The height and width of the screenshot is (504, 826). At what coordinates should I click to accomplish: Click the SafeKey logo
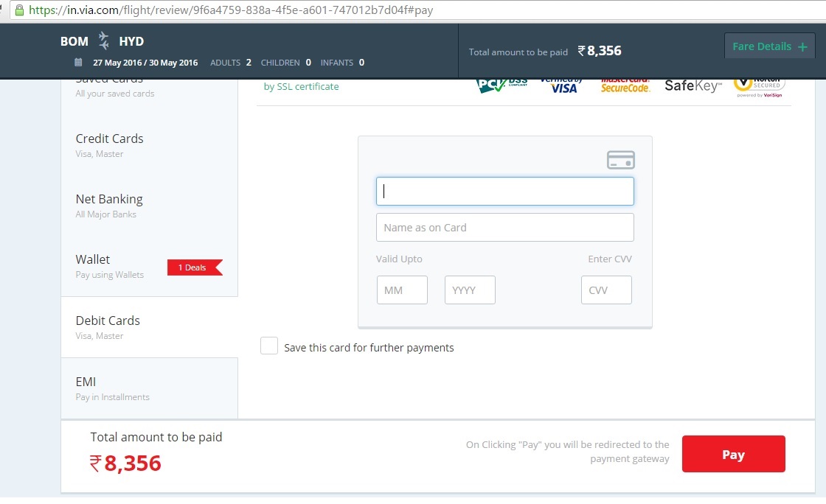(693, 85)
